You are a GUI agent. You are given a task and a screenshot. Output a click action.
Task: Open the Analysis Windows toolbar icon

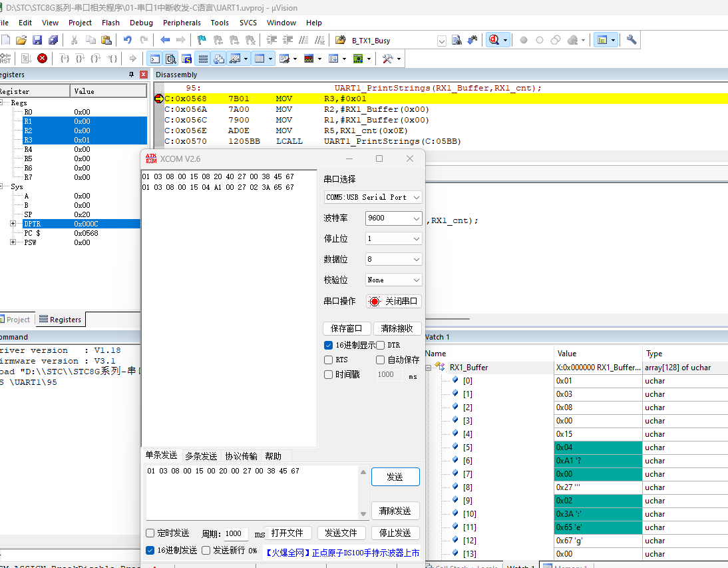click(x=309, y=59)
